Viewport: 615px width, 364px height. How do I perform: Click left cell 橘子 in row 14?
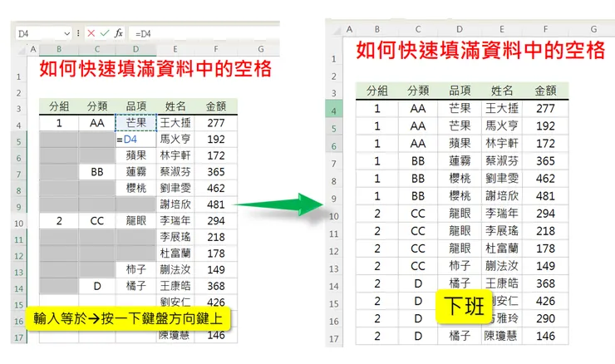(135, 286)
